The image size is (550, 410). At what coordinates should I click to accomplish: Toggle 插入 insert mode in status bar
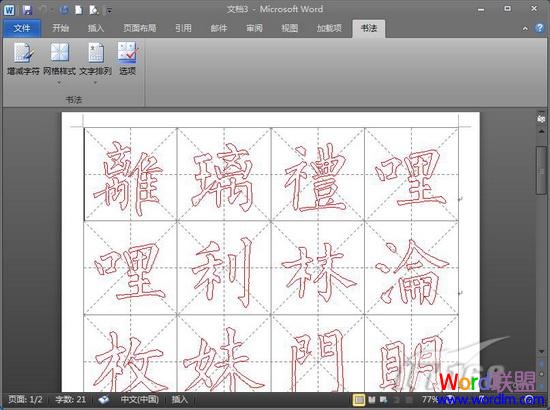pos(180,399)
